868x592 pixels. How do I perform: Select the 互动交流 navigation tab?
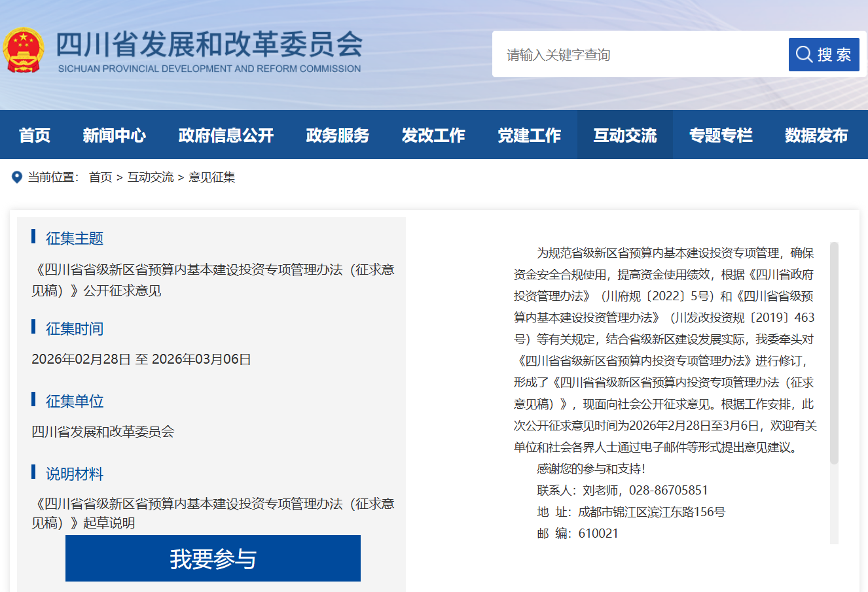pyautogui.click(x=624, y=135)
